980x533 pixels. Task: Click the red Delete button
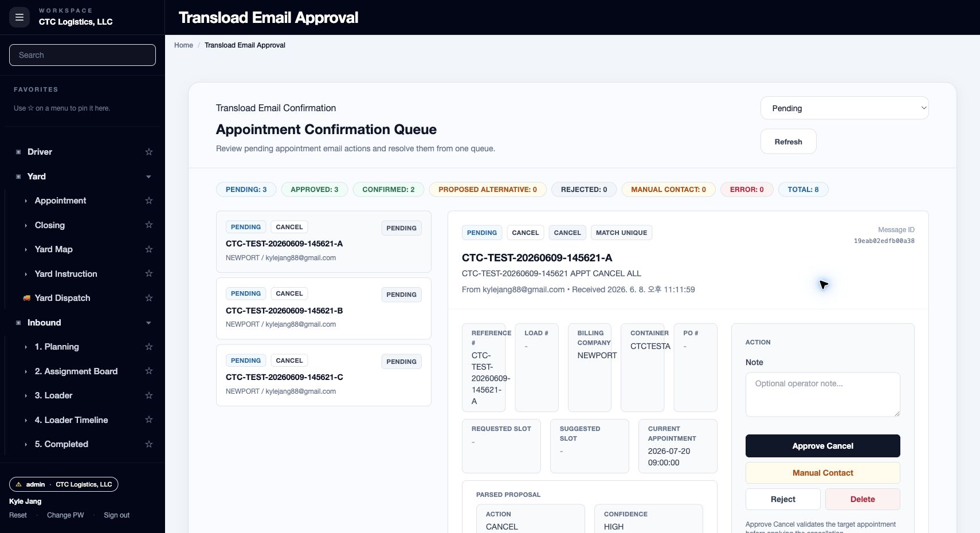tap(863, 499)
